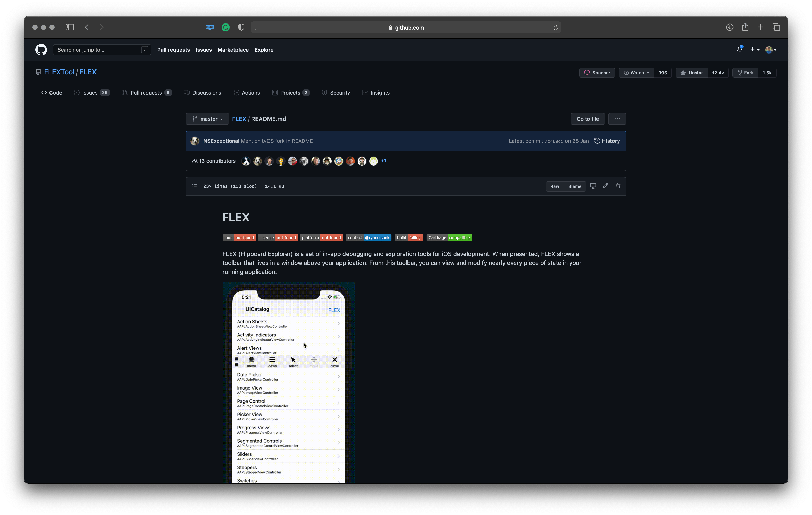Show tab overview icon
812x515 pixels.
(x=776, y=27)
